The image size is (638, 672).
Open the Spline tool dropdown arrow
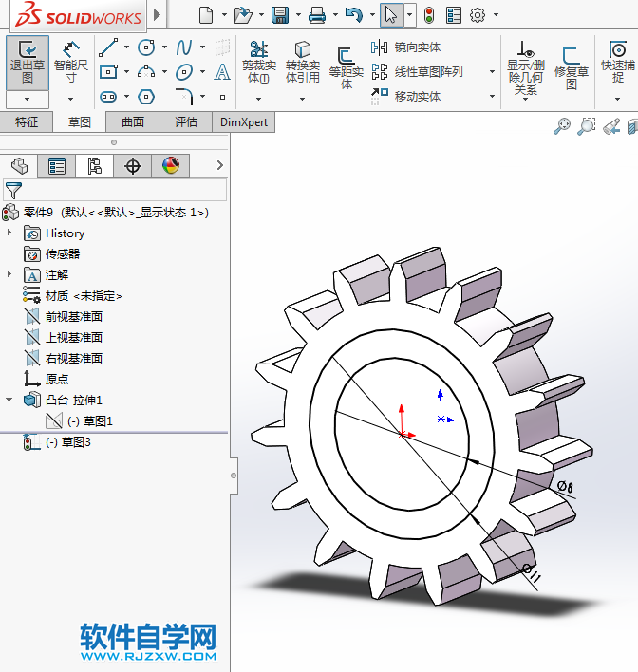tap(202, 47)
